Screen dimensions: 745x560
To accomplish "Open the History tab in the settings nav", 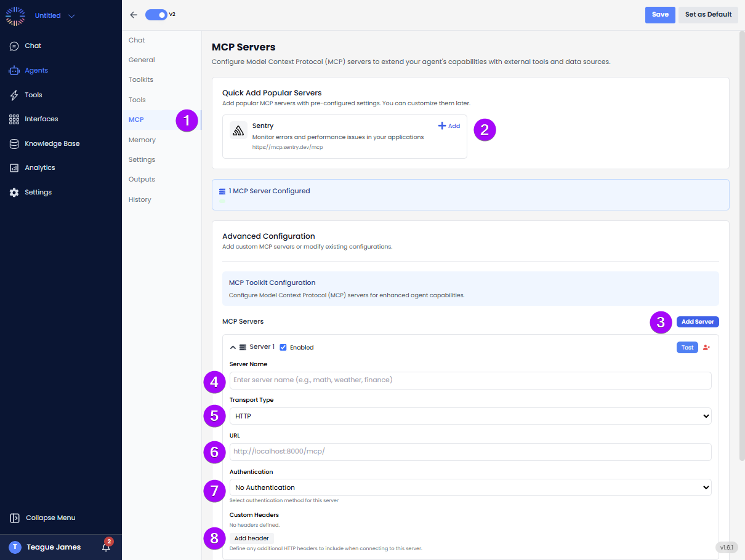I will pos(140,199).
